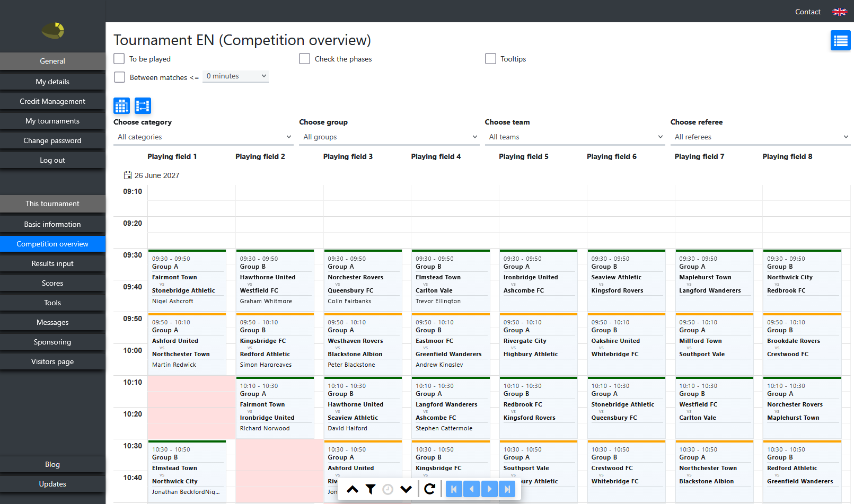Toggle the Between matches checkbox
The width and height of the screenshot is (854, 504).
(119, 77)
